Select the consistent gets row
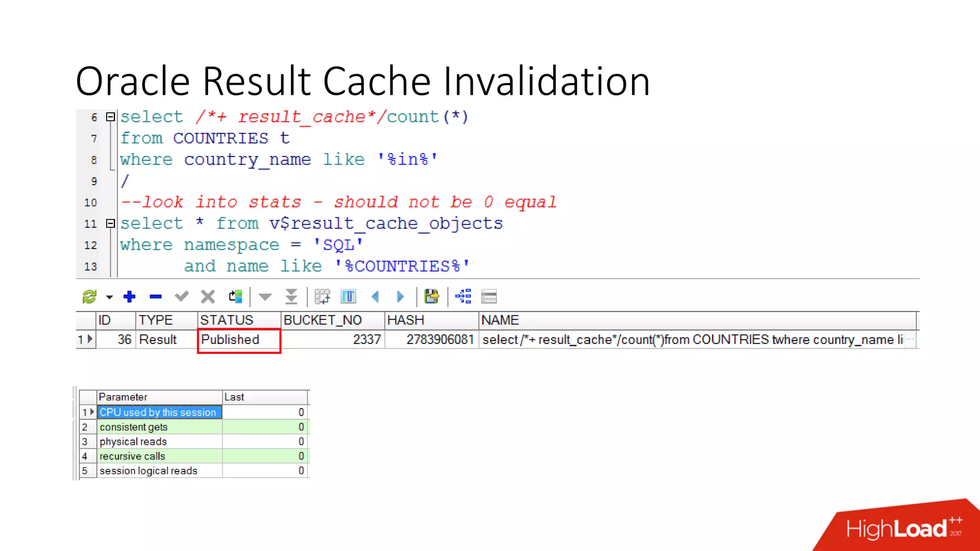The height and width of the screenshot is (551, 980). pos(194,427)
